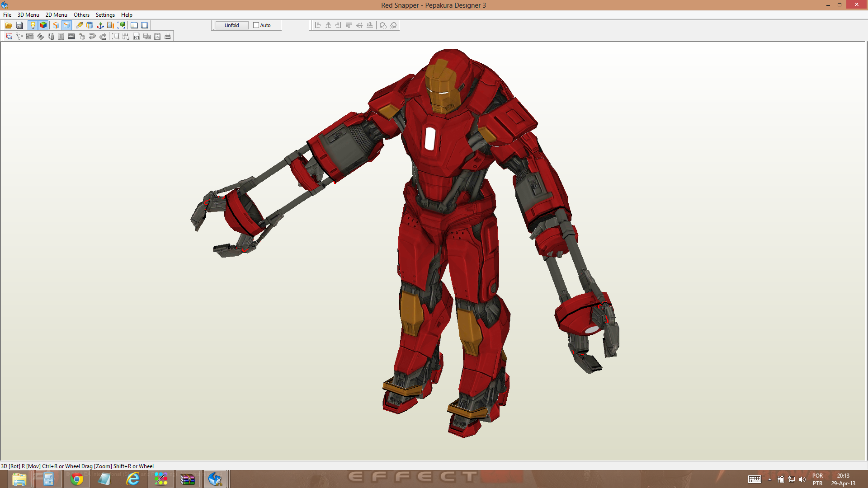Open File Explorer from the taskbar
Image resolution: width=868 pixels, height=488 pixels.
[x=19, y=479]
